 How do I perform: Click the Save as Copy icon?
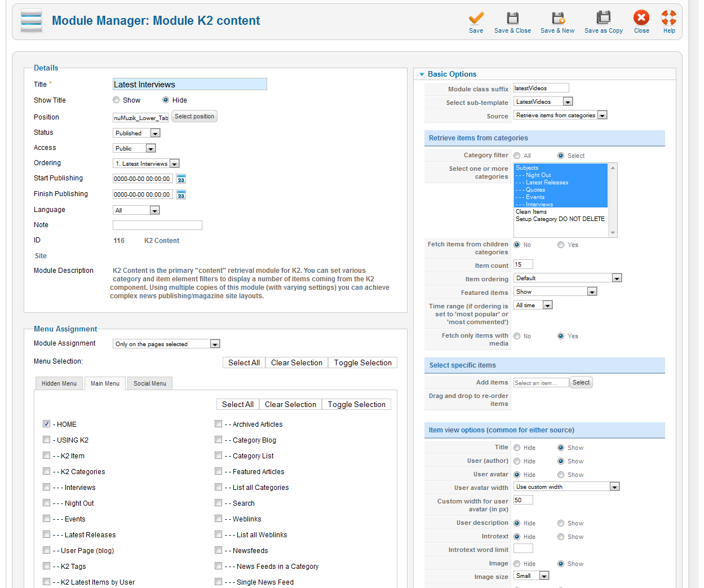604,18
